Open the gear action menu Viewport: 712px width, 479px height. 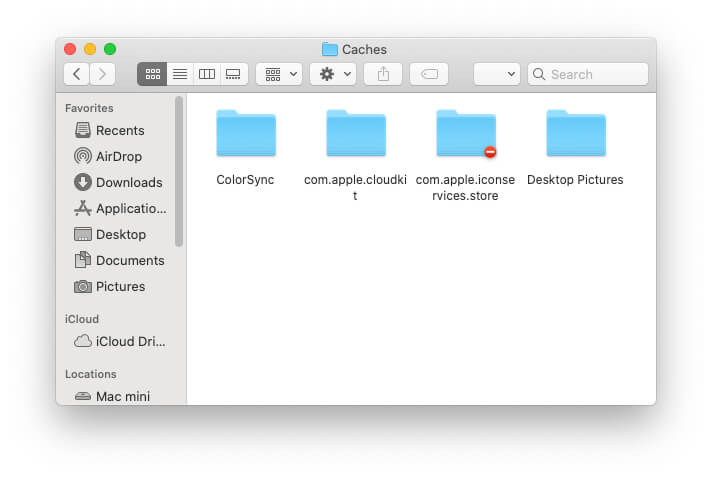(x=333, y=74)
